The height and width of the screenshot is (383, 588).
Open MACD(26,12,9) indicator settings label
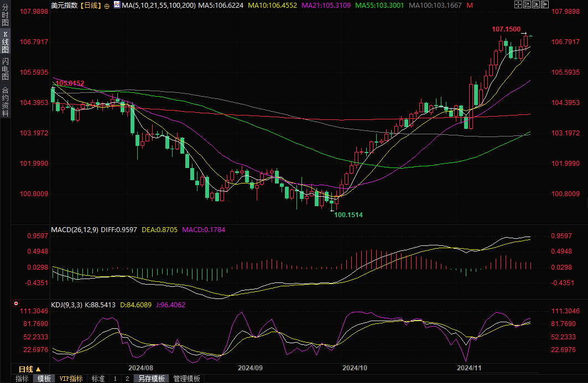pos(74,229)
